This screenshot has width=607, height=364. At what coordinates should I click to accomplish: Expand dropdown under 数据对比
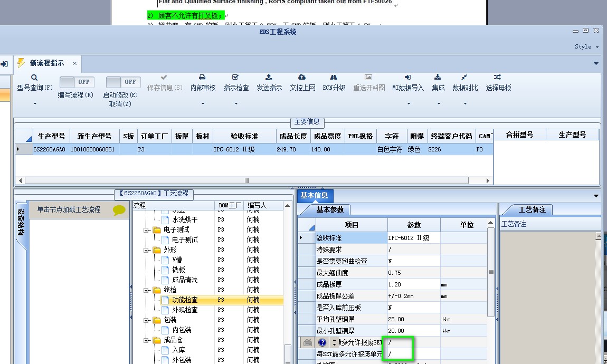[466, 104]
